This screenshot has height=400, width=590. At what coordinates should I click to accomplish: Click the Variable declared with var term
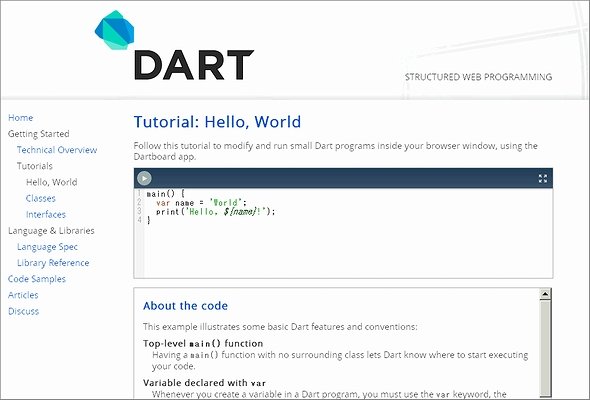204,383
